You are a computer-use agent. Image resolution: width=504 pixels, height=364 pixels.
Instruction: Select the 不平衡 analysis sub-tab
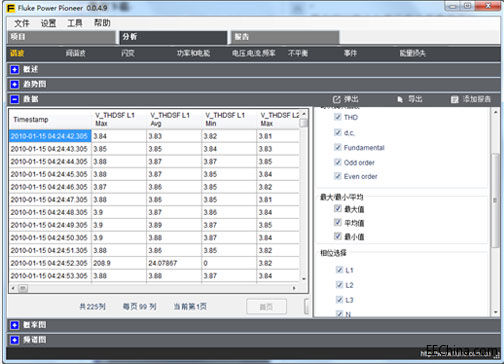(x=298, y=53)
